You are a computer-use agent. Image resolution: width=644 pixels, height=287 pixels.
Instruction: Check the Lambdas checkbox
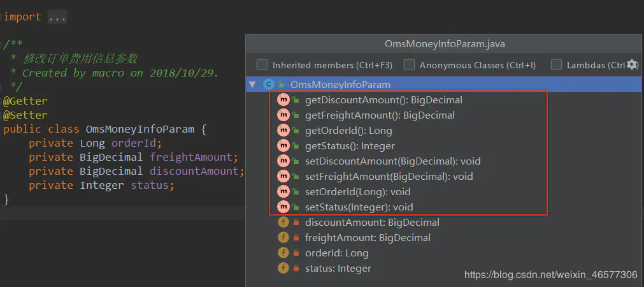pyautogui.click(x=556, y=65)
